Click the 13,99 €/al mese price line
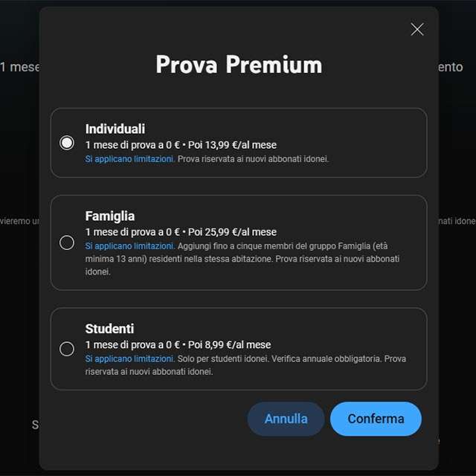 pyautogui.click(x=181, y=145)
